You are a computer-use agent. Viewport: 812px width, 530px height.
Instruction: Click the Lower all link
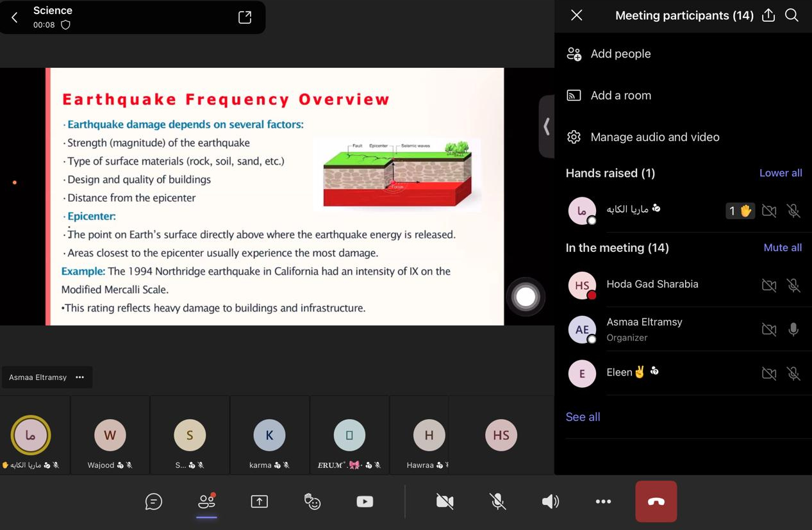[x=780, y=173]
